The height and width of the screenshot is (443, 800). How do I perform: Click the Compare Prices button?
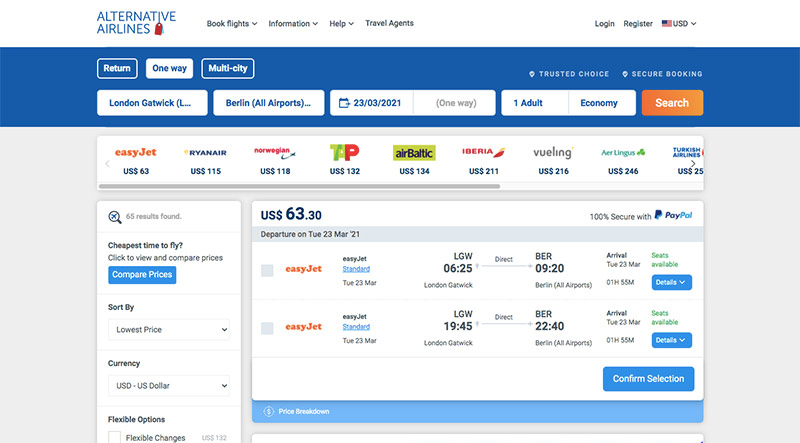coord(142,275)
